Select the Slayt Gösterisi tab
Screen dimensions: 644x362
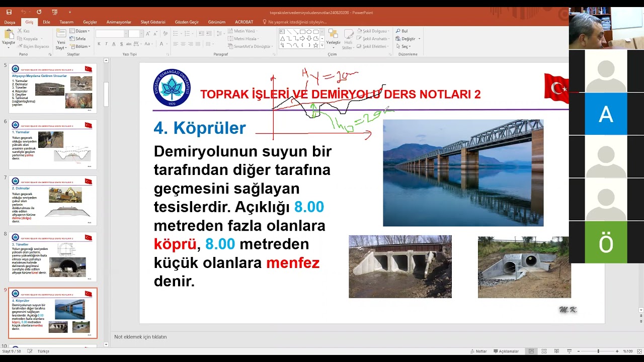coord(153,22)
